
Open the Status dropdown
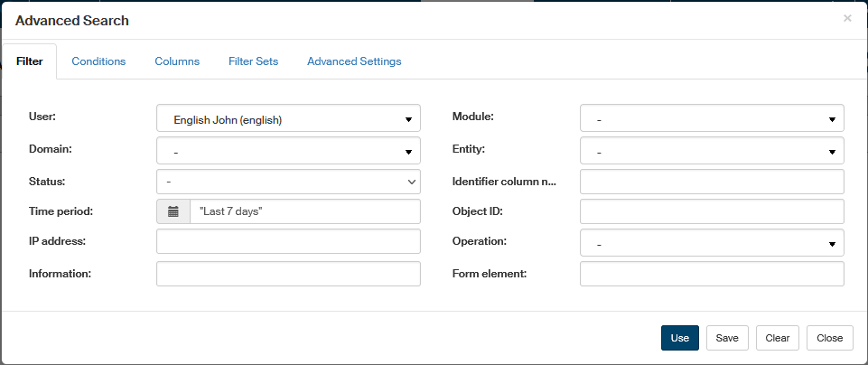tap(288, 182)
